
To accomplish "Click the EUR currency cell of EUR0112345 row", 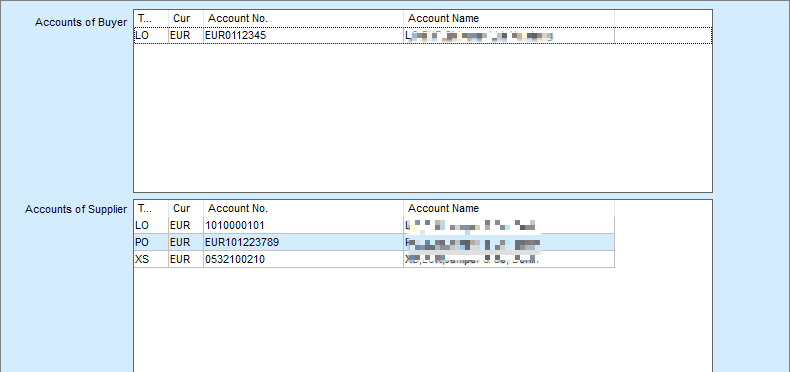I will (186, 36).
